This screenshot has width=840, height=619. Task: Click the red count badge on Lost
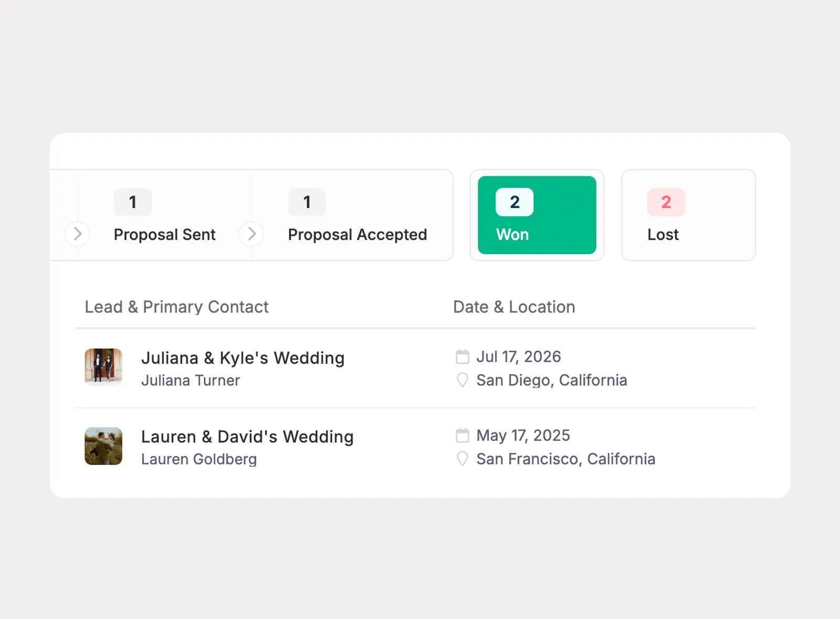coord(666,202)
